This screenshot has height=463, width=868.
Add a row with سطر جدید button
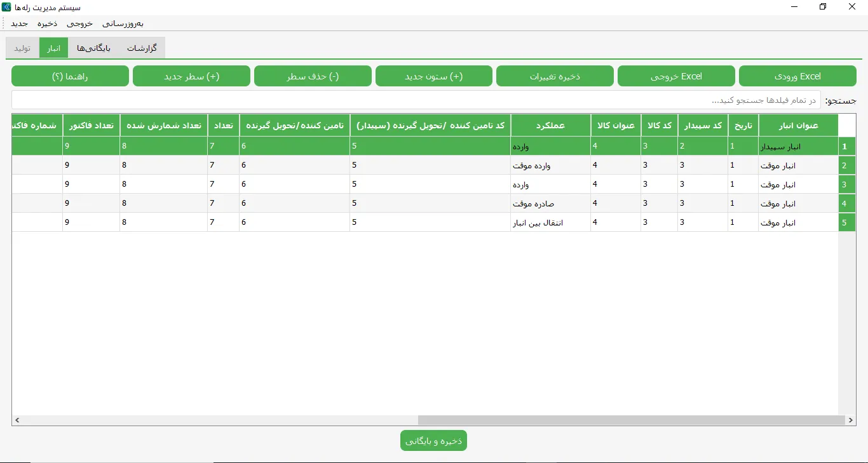(191, 76)
